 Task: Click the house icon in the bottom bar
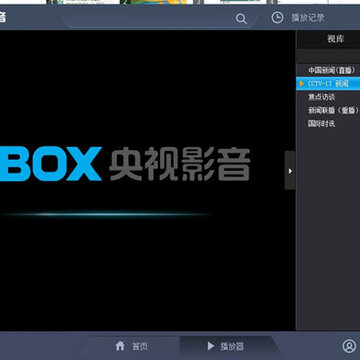tap(120, 346)
